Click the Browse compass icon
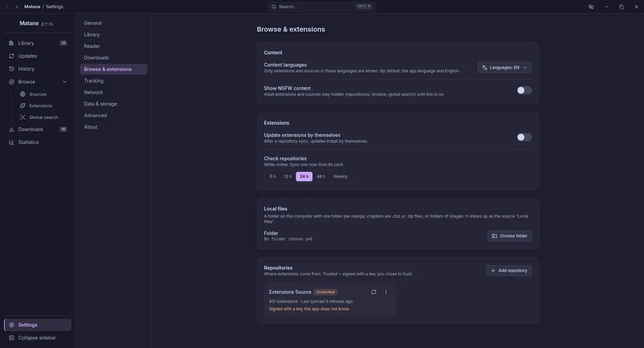This screenshot has height=348, width=644. coord(12,82)
